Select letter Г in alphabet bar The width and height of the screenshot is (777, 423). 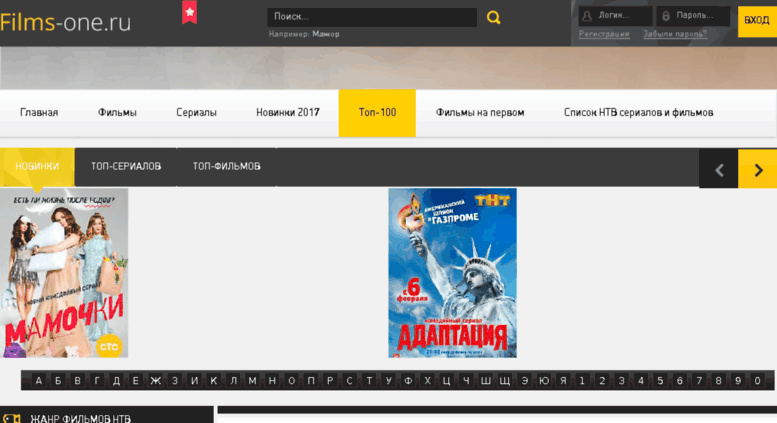[97, 380]
